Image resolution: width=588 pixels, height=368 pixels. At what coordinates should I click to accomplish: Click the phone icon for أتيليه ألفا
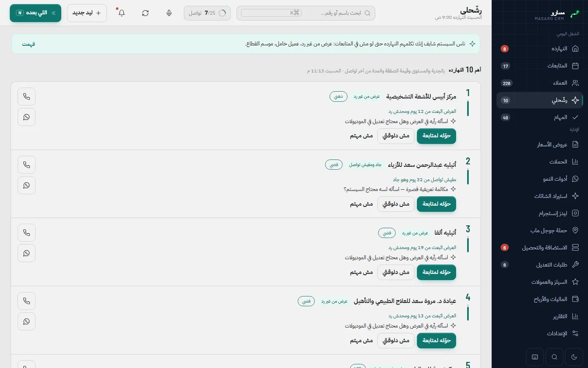pyautogui.click(x=27, y=233)
